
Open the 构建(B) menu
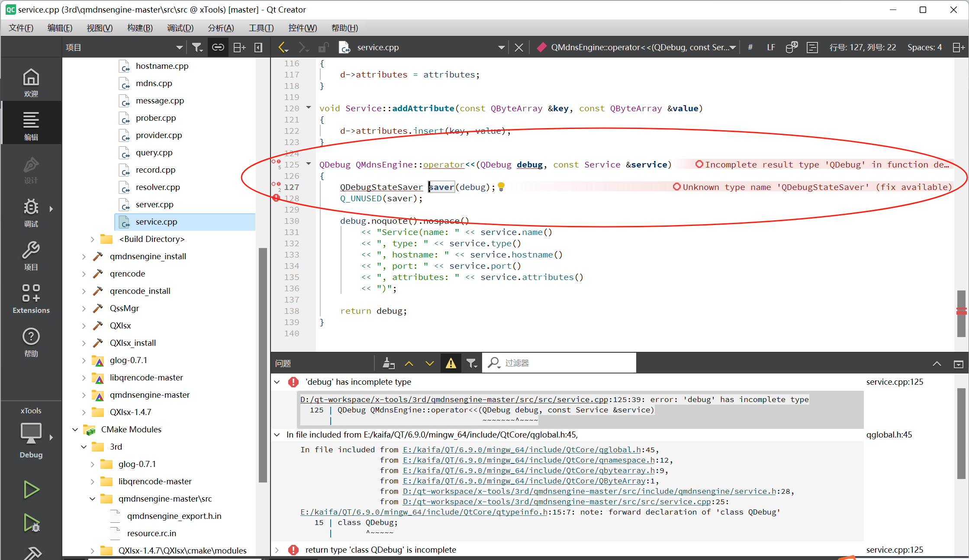tap(140, 28)
